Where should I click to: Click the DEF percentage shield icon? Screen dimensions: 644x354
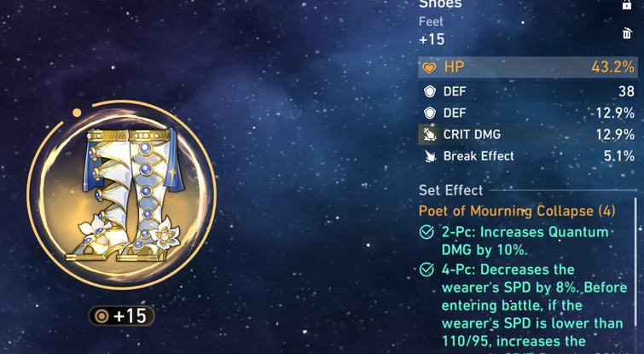[430, 113]
